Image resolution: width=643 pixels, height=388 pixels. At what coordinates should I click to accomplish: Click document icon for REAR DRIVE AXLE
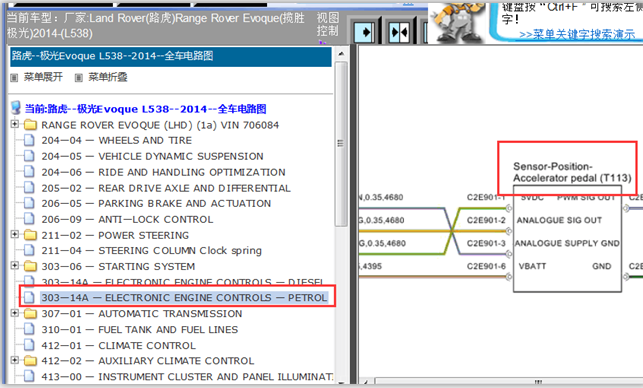[x=29, y=187]
